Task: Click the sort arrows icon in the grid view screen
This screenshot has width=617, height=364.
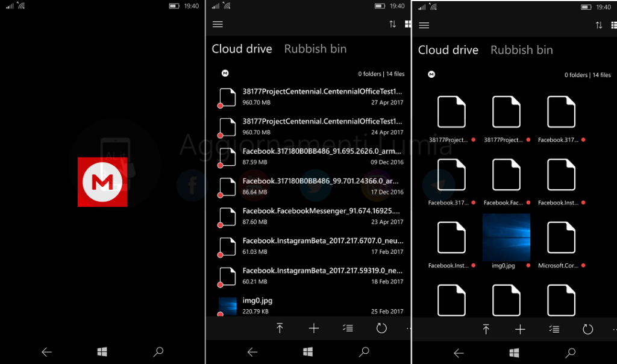Action: pos(598,25)
